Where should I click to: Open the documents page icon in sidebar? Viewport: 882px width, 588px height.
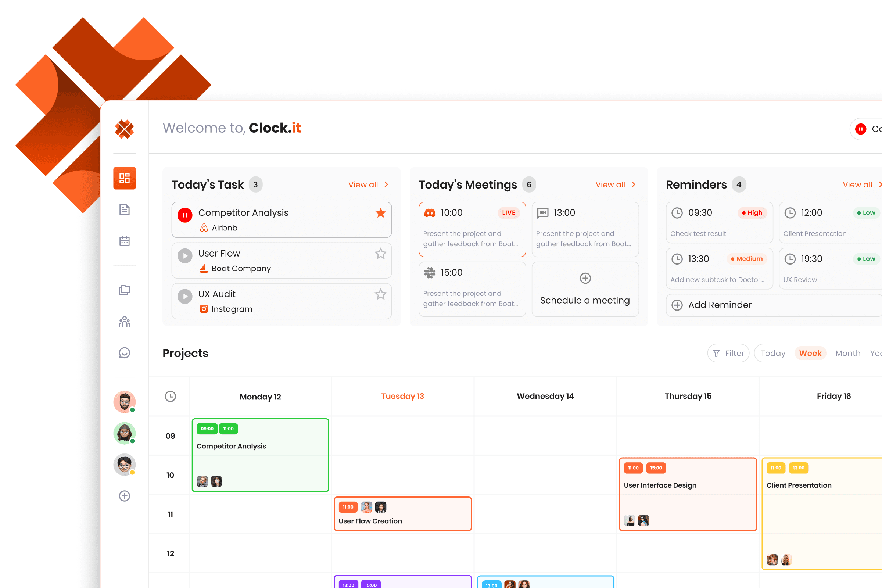[125, 209]
